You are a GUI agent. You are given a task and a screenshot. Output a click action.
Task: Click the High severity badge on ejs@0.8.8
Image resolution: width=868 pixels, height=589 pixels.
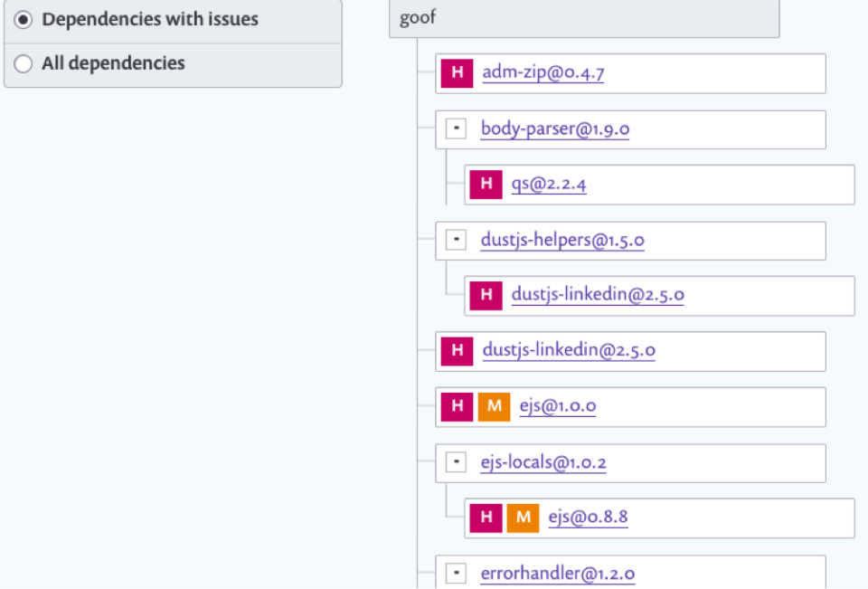point(486,518)
